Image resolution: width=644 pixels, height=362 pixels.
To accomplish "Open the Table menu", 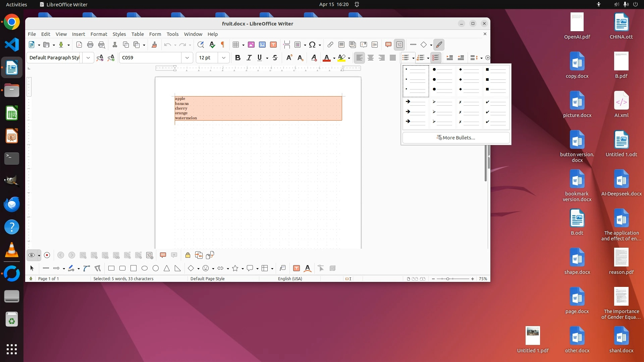I will (137, 34).
